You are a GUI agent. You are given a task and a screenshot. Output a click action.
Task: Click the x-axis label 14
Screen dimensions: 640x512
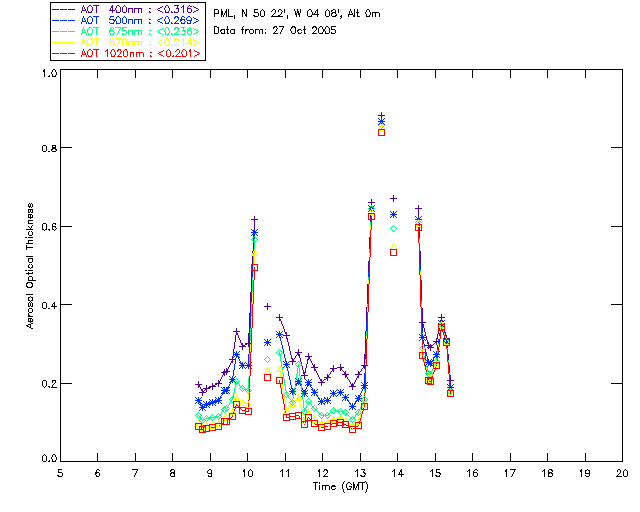click(x=398, y=473)
